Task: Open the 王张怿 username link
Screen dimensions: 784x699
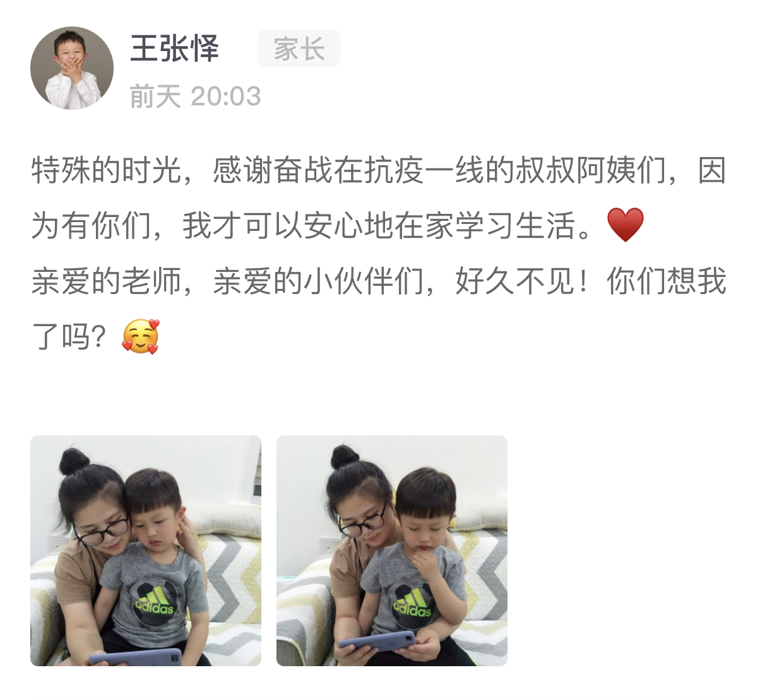Action: tap(174, 49)
